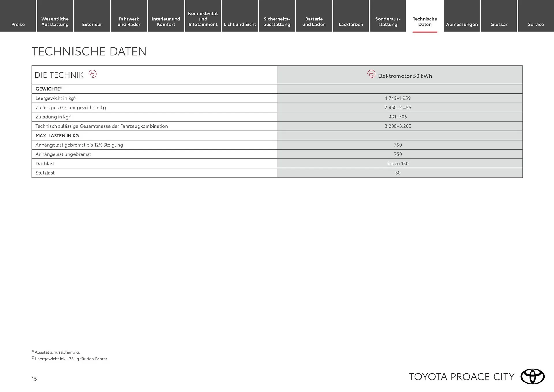Click footnote Ausstattungsabhängig at page bottom
Screen dimensions: 554x392
click(x=56, y=352)
